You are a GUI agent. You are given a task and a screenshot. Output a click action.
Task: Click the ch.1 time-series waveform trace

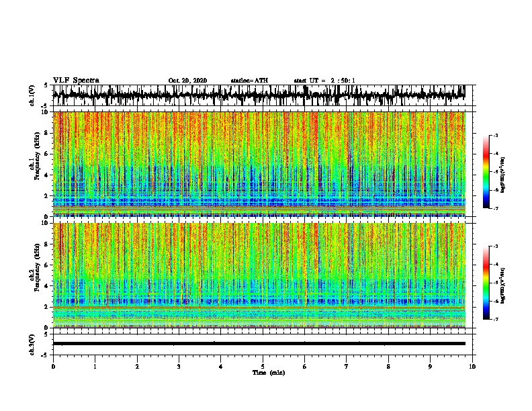pyautogui.click(x=259, y=95)
